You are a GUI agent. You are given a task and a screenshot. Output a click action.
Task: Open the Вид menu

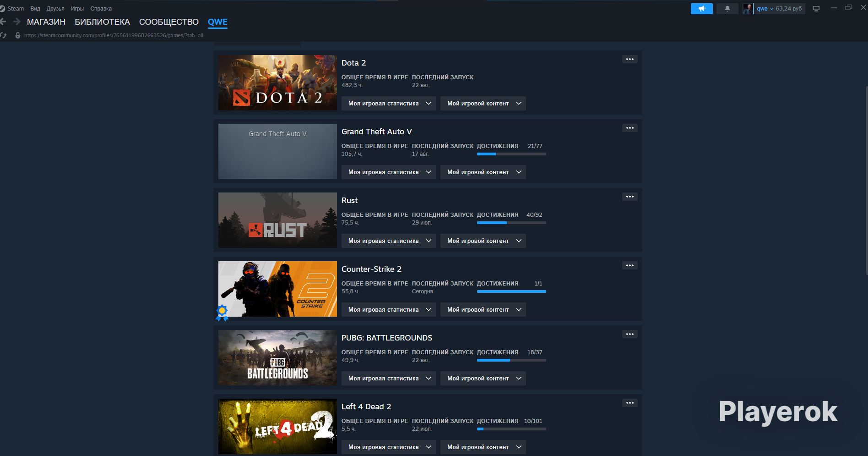(35, 9)
